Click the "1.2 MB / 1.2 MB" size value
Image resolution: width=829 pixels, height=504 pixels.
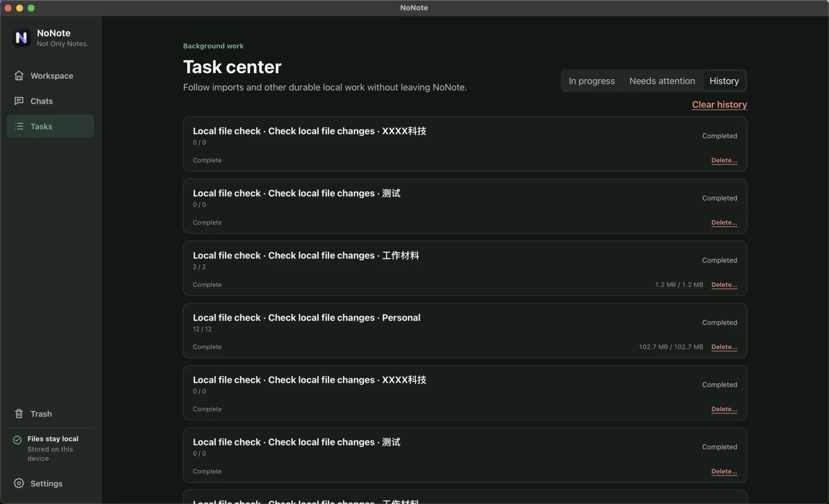tap(679, 285)
